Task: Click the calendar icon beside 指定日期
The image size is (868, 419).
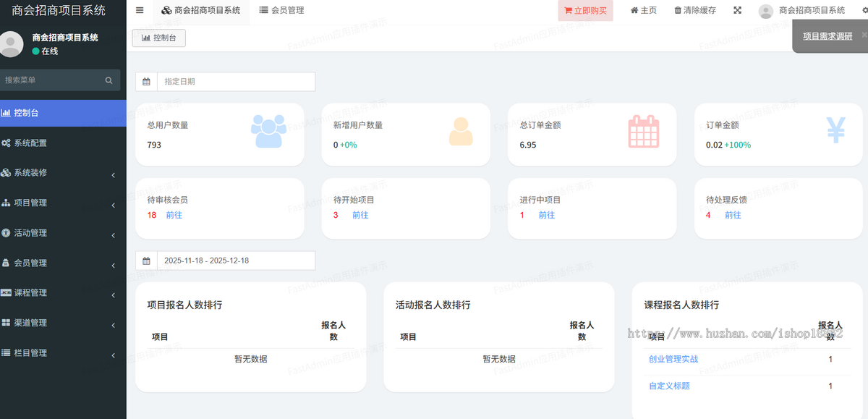Action: click(146, 81)
